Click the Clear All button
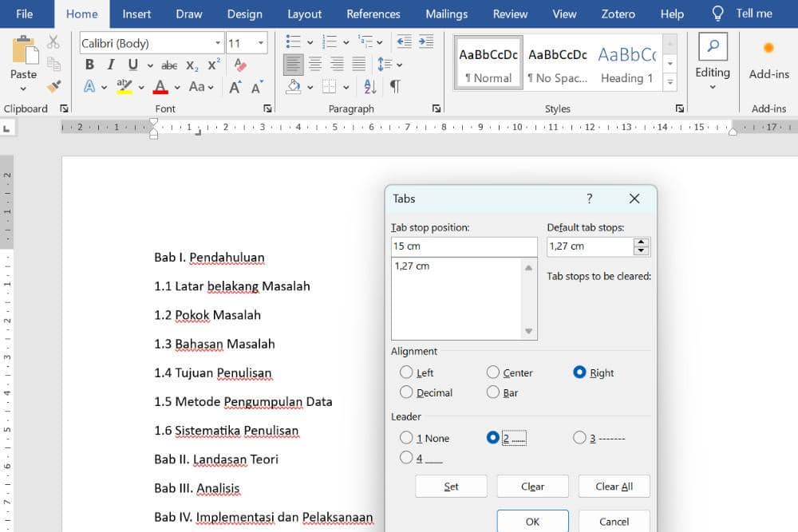This screenshot has width=798, height=532. (x=614, y=487)
